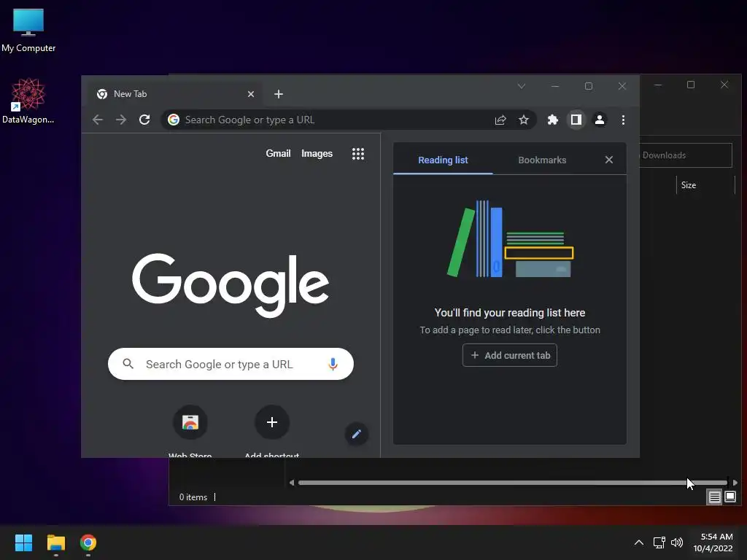Screen dimensions: 747x560
Task: Open Chrome's three-dot menu
Action: [x=623, y=120]
